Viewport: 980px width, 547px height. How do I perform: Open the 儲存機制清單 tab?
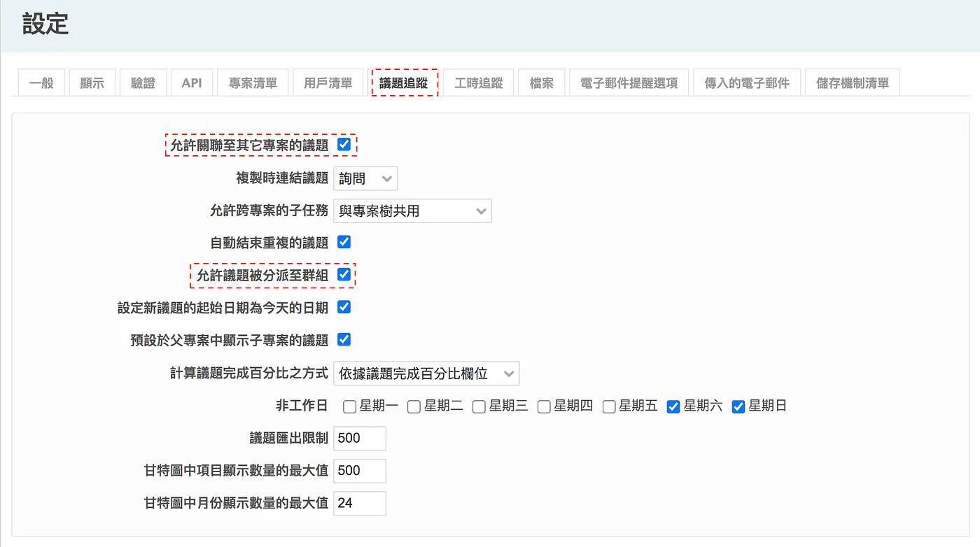(x=853, y=83)
